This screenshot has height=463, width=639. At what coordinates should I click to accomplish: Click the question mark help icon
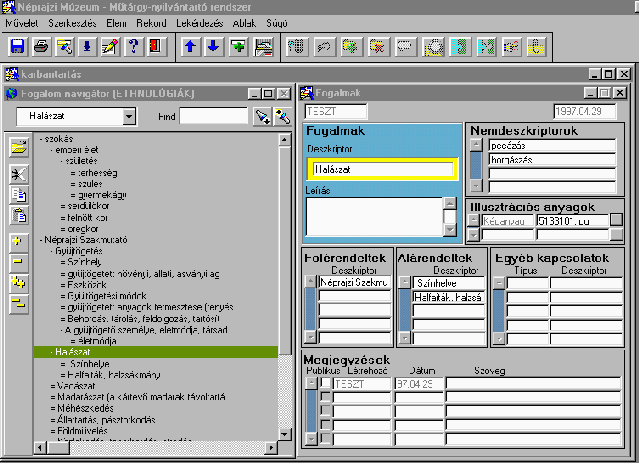coord(133,46)
